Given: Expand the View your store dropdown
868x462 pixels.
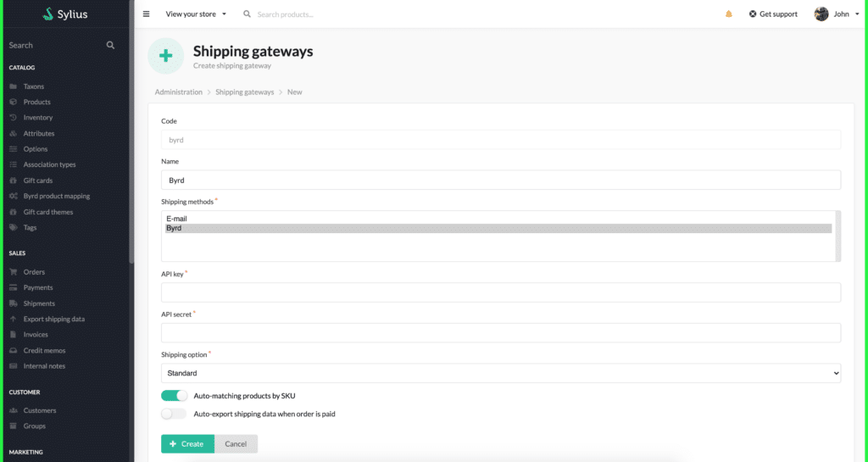Looking at the screenshot, I should point(196,14).
